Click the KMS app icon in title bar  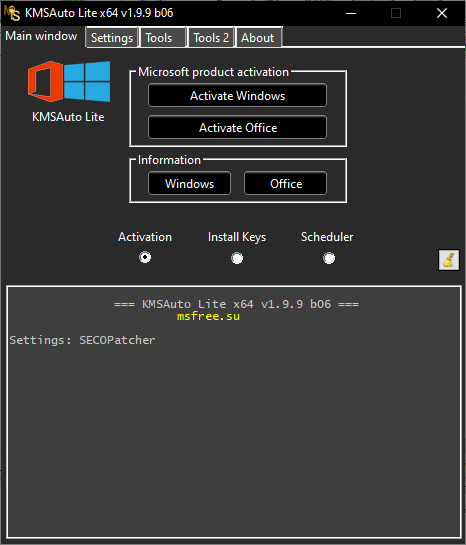pos(12,13)
